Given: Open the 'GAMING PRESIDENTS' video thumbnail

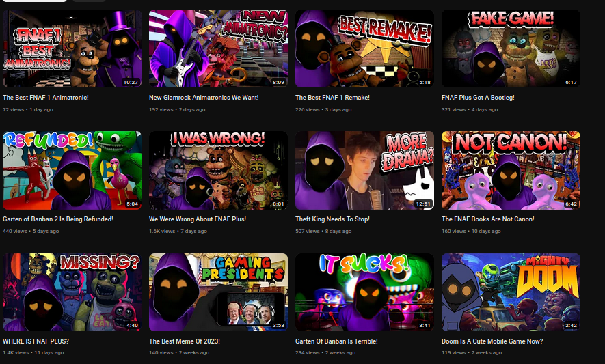Looking at the screenshot, I should 218,292.
